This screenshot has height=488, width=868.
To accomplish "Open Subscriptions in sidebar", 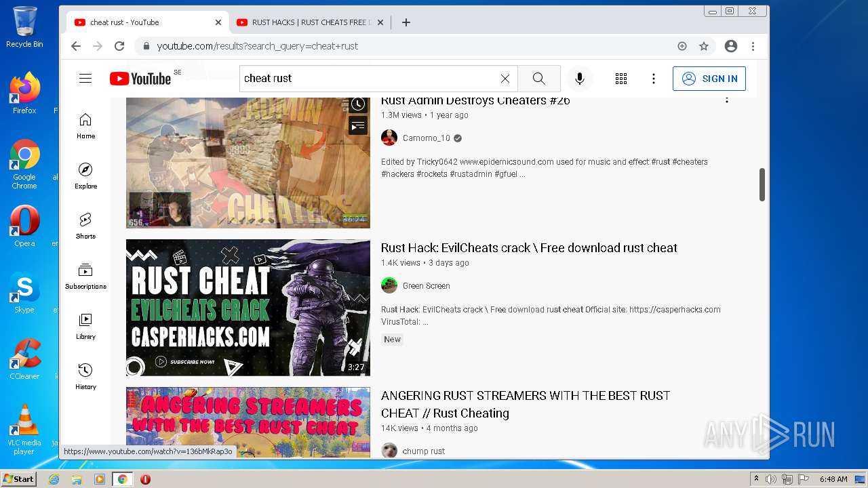I will coord(85,277).
